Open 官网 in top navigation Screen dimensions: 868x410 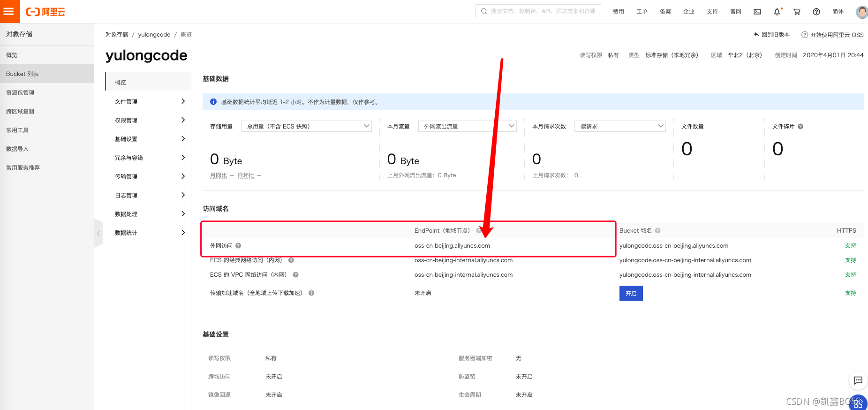click(x=735, y=12)
